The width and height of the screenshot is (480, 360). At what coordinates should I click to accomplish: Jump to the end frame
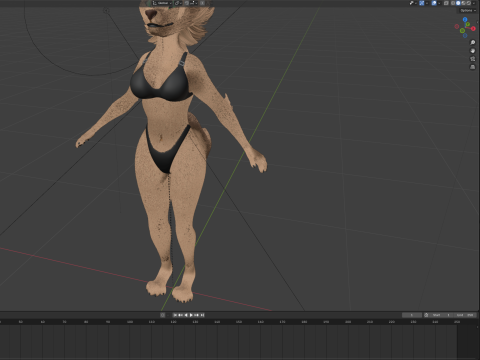[x=202, y=315]
